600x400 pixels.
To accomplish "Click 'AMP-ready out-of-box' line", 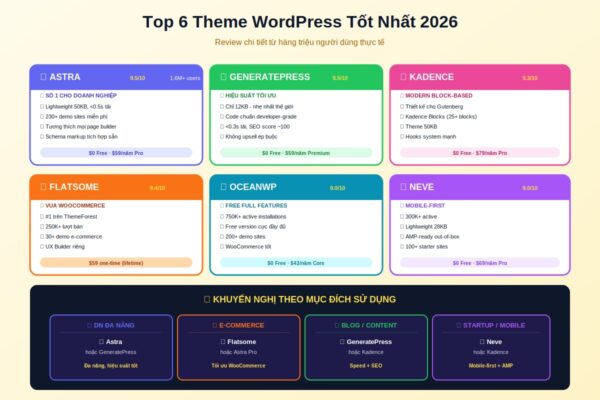I will (430, 236).
